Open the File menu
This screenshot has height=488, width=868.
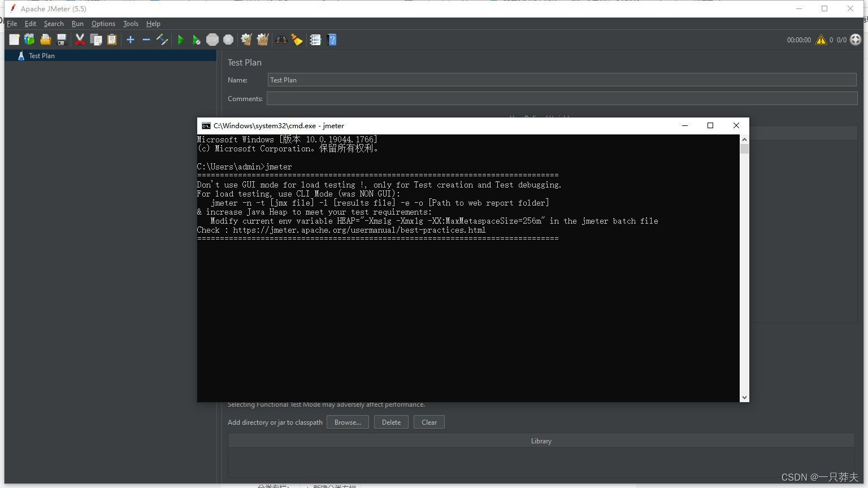[x=12, y=24]
